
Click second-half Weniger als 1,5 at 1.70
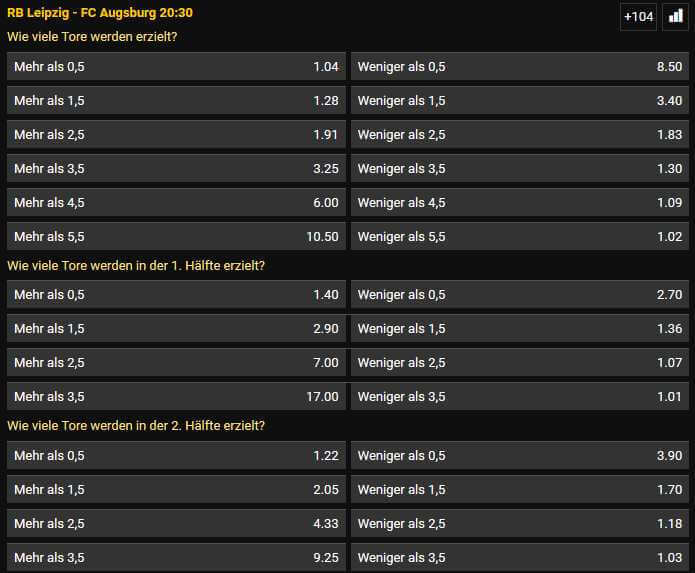point(519,490)
